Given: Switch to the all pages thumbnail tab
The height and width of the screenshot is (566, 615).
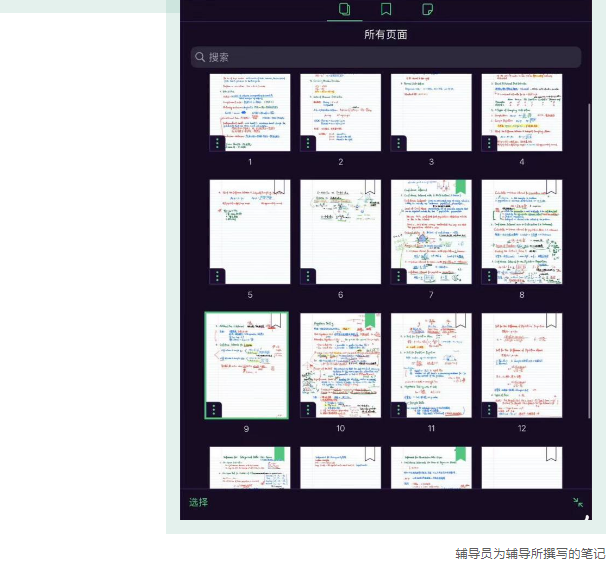Looking at the screenshot, I should (x=345, y=10).
